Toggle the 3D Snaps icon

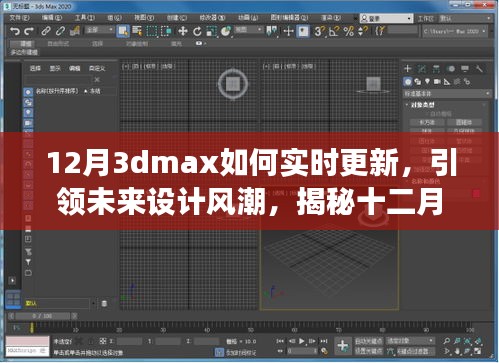pyautogui.click(x=319, y=31)
